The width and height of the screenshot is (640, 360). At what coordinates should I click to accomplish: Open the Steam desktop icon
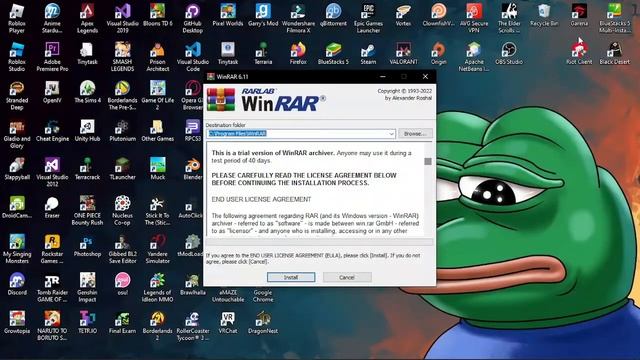368,53
